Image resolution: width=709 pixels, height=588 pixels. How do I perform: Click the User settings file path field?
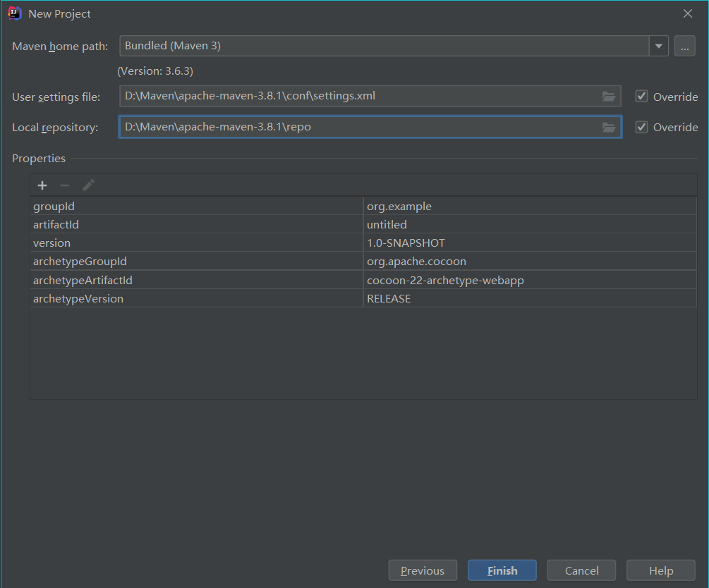[370, 97]
